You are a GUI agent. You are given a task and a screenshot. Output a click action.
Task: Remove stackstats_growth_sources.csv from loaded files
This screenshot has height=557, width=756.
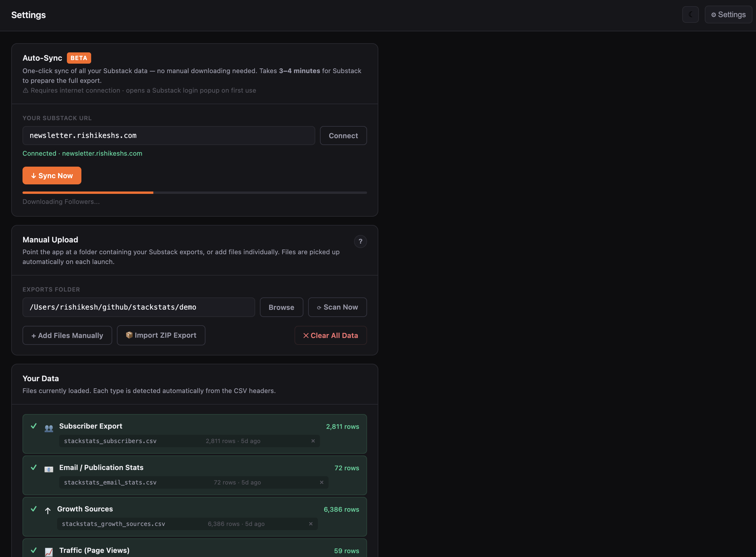pyautogui.click(x=311, y=524)
